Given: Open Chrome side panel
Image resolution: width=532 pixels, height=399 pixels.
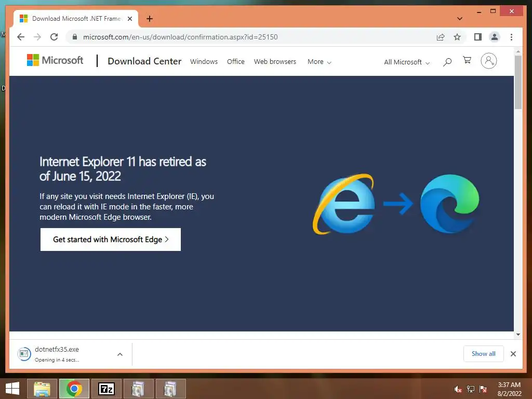Looking at the screenshot, I should pyautogui.click(x=478, y=37).
